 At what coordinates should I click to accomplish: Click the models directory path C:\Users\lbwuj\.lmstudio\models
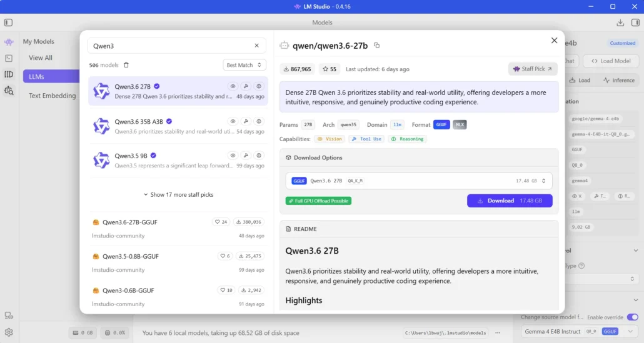tap(446, 333)
